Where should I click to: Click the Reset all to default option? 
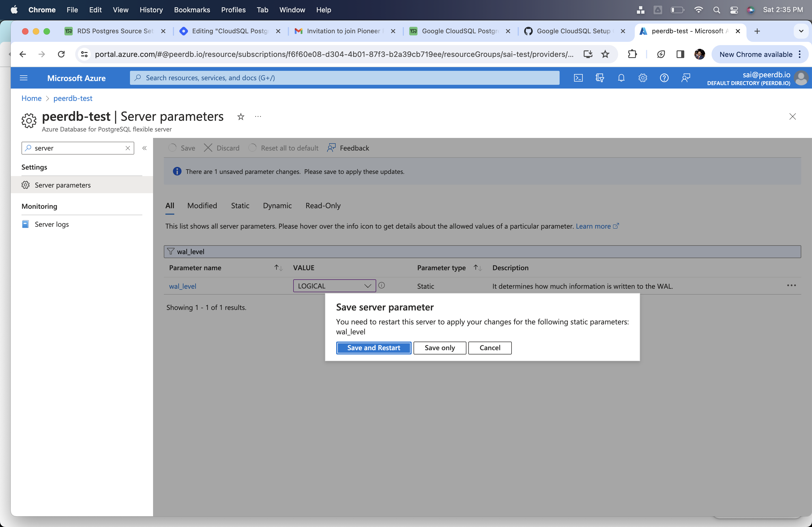(x=289, y=148)
